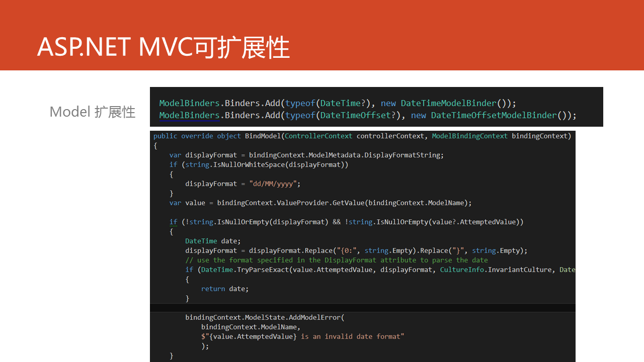Click 'public override object' keywords
Viewport: 644px width, 362px height.
(197, 136)
